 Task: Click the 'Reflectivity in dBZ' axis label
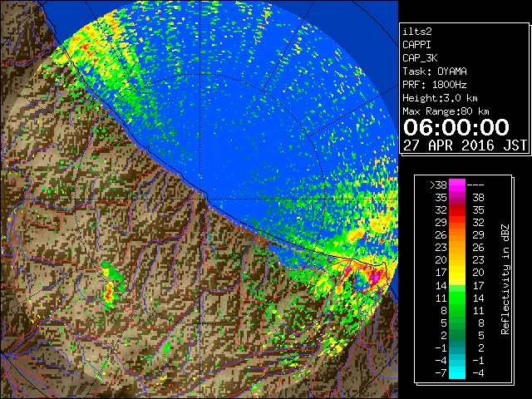tap(505, 279)
